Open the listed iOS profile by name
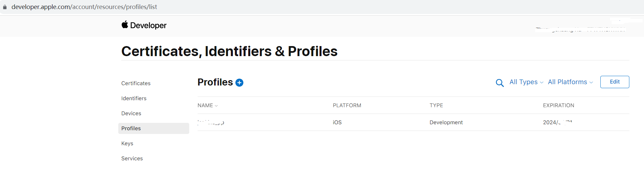644x180 pixels. 211,123
